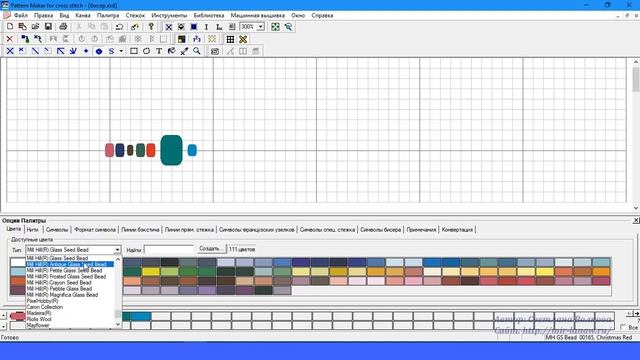640x360 pixels.
Task: Select the French knot tool
Action: point(86,51)
